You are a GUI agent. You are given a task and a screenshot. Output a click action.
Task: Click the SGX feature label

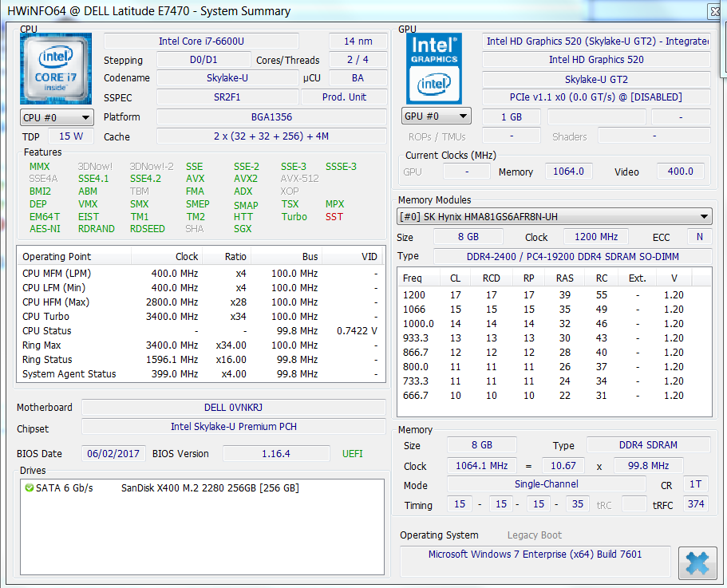(x=243, y=229)
